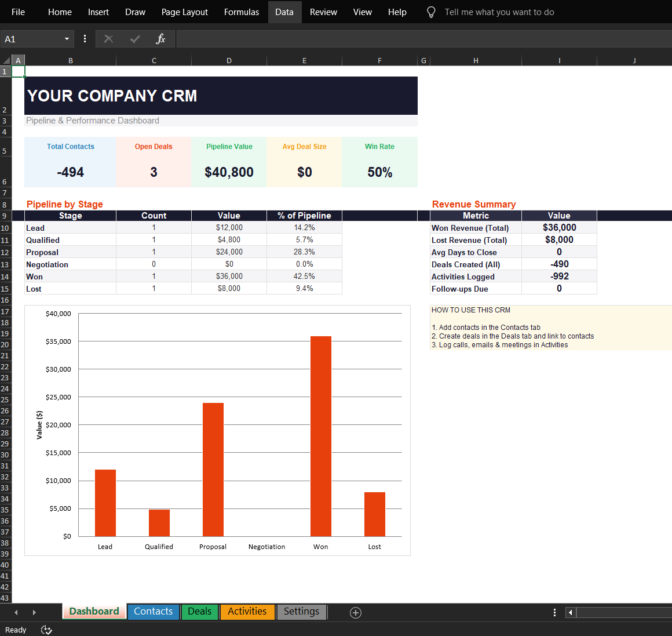672x636 pixels.
Task: Open the Name Box dropdown arrow
Action: (65, 38)
